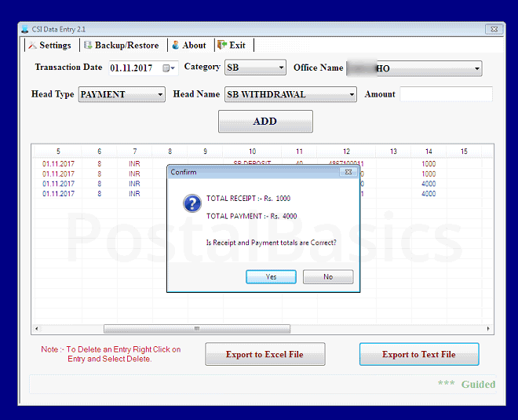Click the About person icon
The height and width of the screenshot is (420, 518).
tap(176, 46)
